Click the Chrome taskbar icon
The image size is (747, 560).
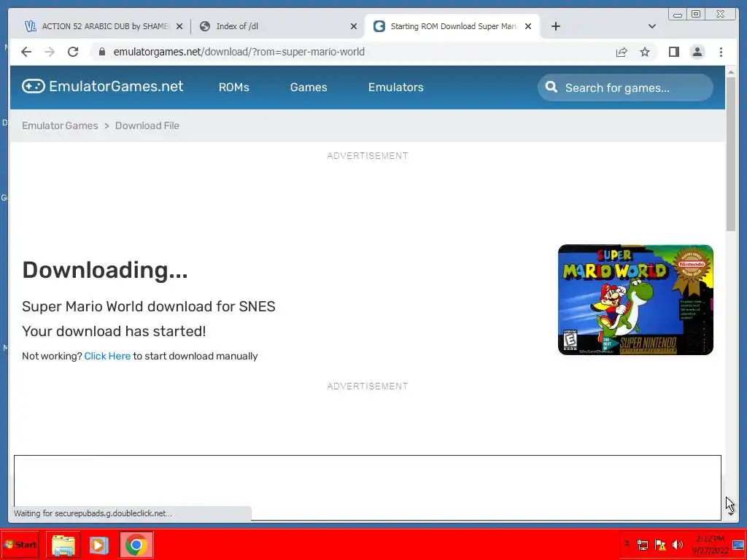(x=136, y=545)
